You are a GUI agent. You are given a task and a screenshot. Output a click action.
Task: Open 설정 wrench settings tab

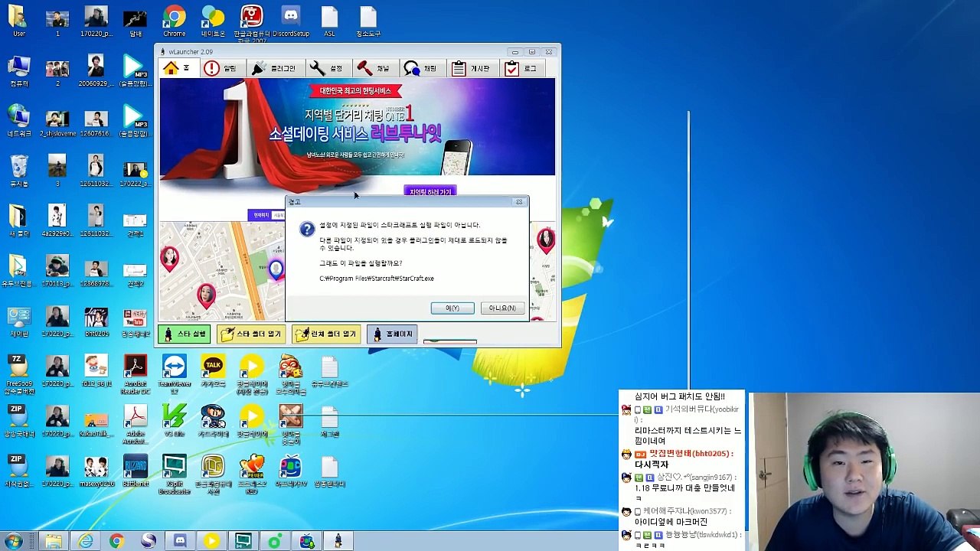[327, 68]
